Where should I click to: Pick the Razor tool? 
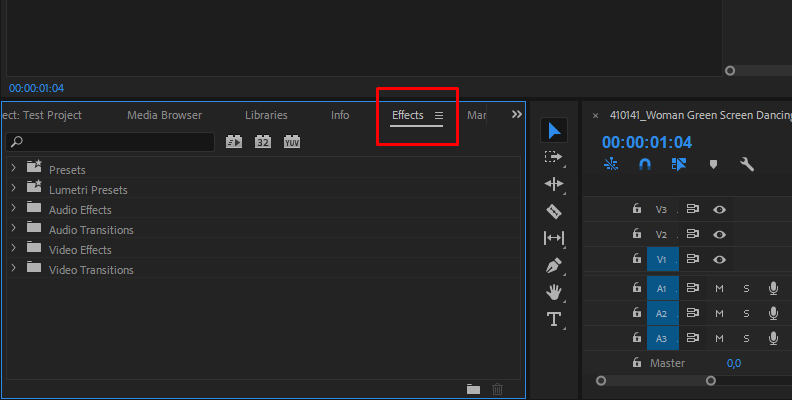tap(554, 211)
